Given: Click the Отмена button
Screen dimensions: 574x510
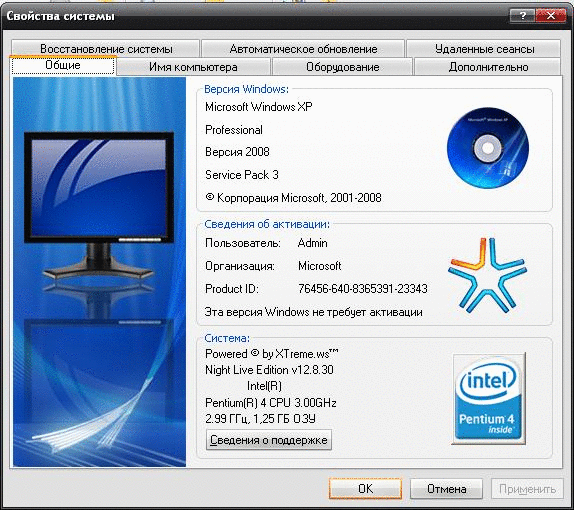Looking at the screenshot, I should 446,489.
